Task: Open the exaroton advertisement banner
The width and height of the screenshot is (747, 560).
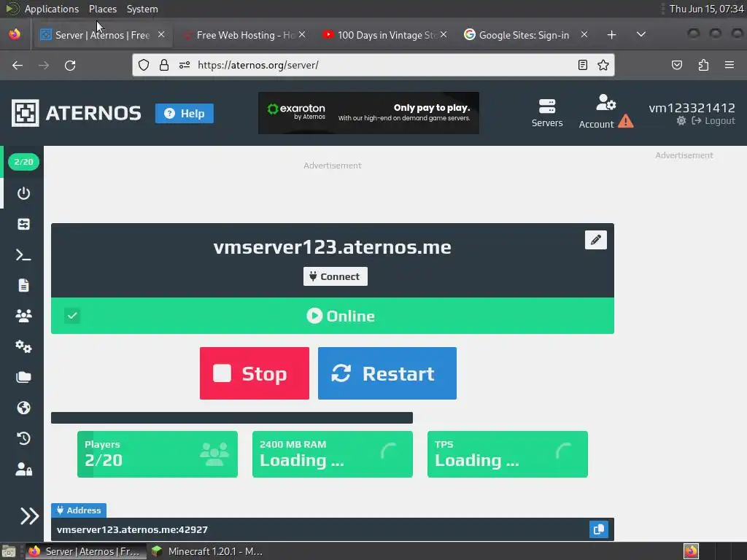Action: coord(368,113)
